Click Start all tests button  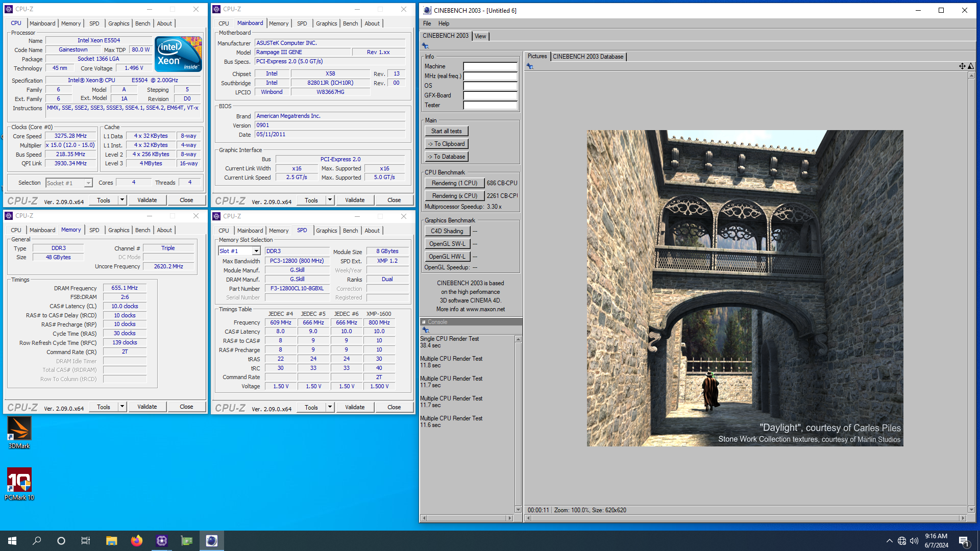[x=446, y=131]
